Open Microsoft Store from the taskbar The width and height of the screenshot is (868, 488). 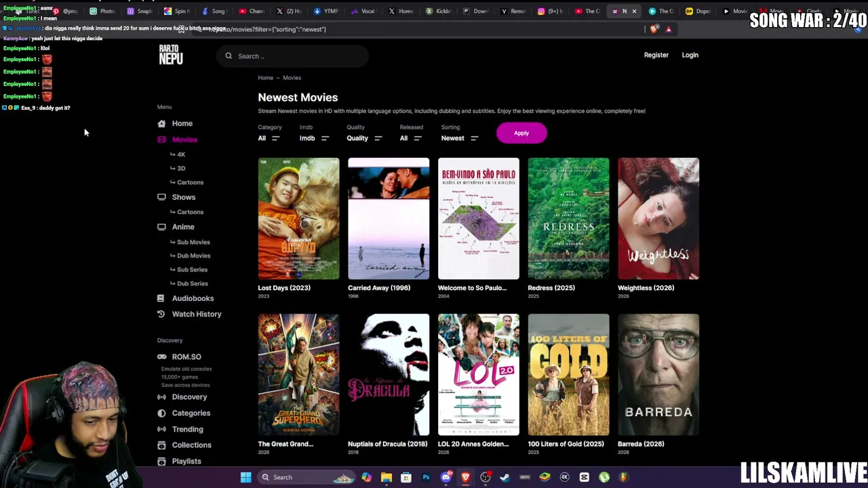pyautogui.click(x=406, y=477)
